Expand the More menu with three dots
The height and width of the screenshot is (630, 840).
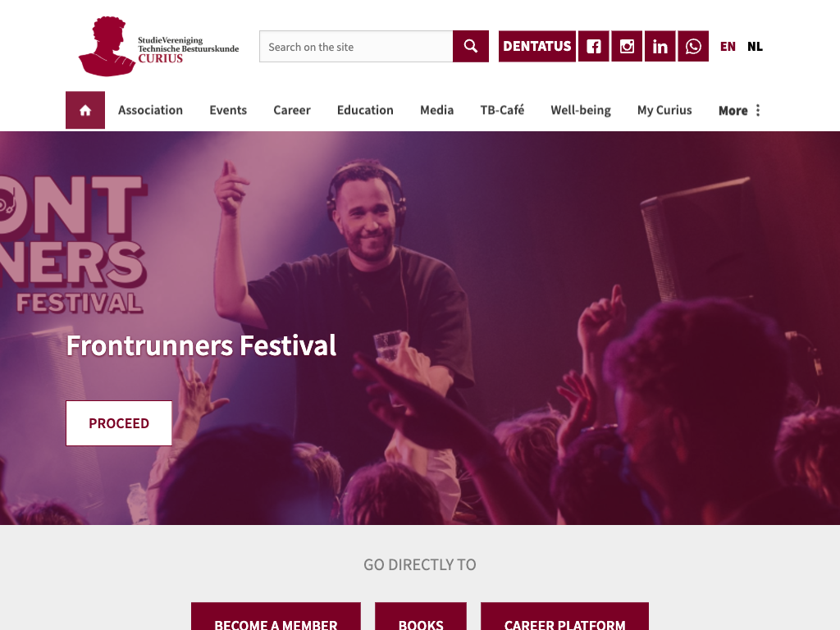[739, 111]
